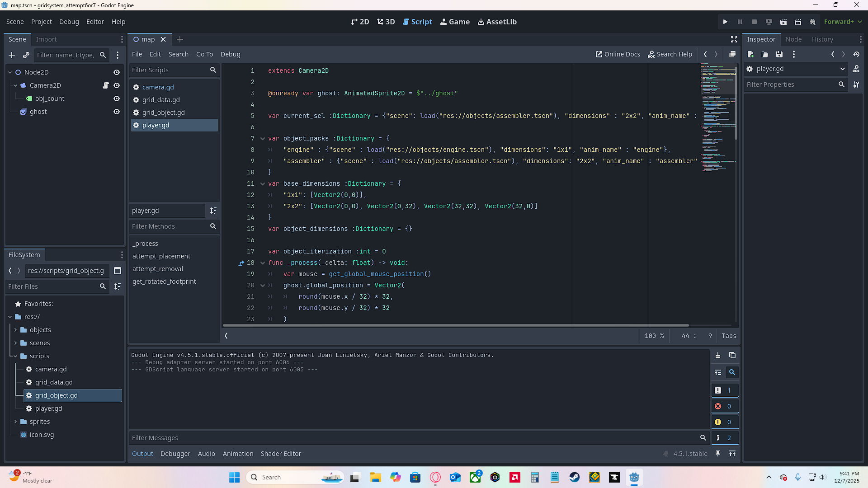Collapse the Camera2D node tree
The width and height of the screenshot is (868, 488).
tap(15, 85)
